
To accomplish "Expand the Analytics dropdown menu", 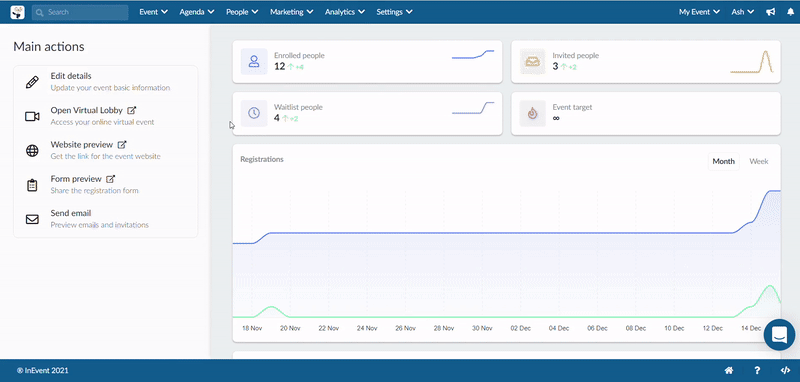I will coord(345,12).
